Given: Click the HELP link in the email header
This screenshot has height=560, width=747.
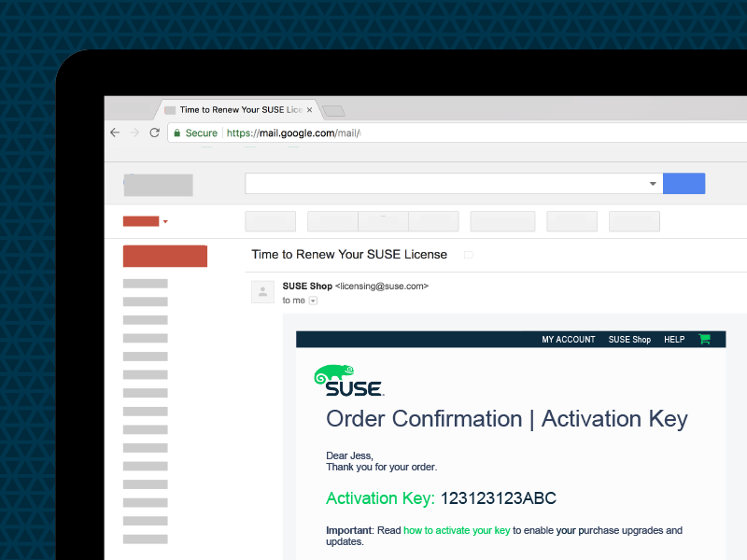Looking at the screenshot, I should tap(674, 339).
